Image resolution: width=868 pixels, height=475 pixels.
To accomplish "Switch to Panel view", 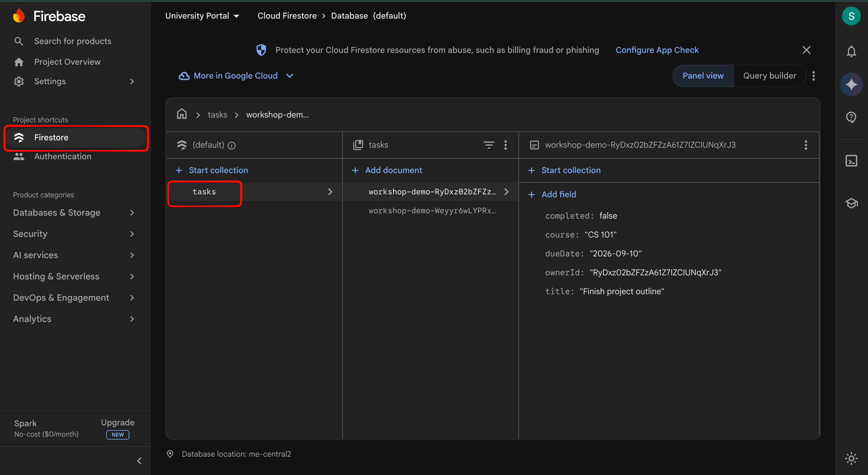I will tap(703, 76).
